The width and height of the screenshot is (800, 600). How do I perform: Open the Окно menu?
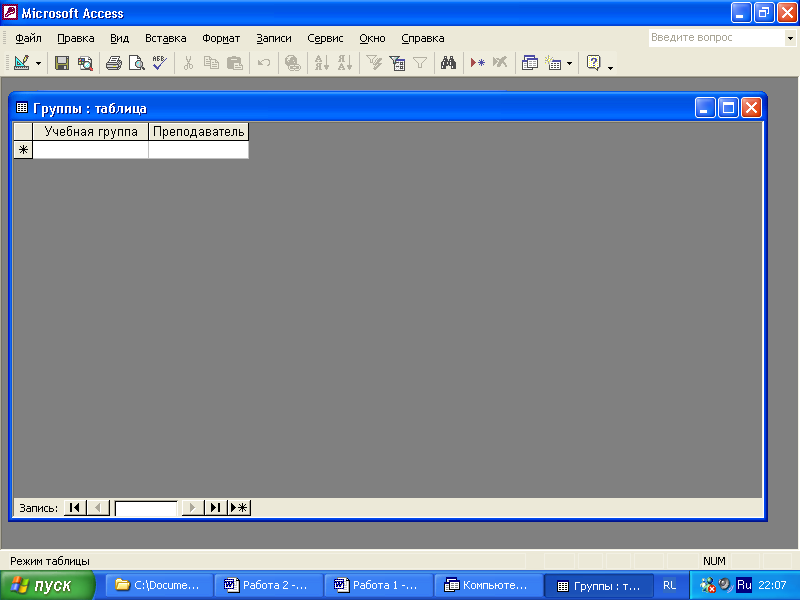point(372,38)
